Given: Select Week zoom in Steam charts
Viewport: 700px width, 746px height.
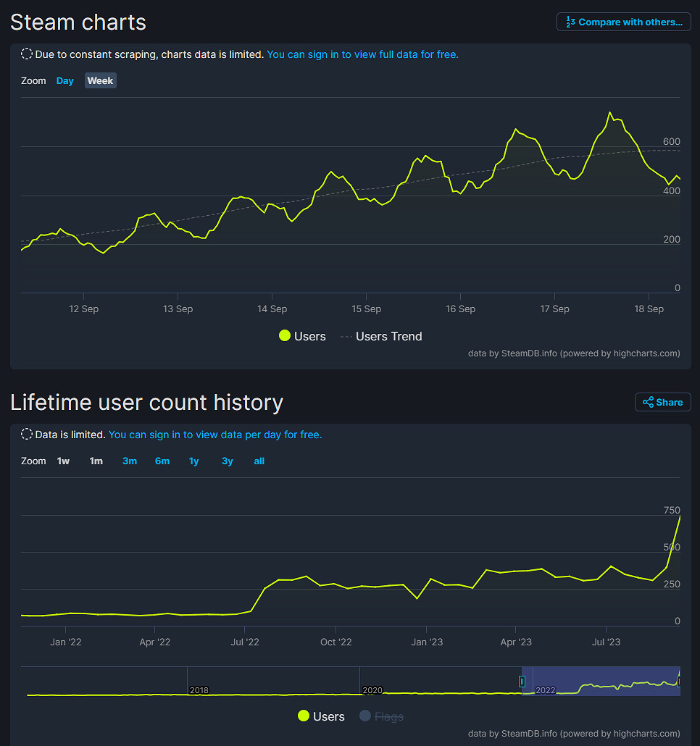Looking at the screenshot, I should point(100,80).
